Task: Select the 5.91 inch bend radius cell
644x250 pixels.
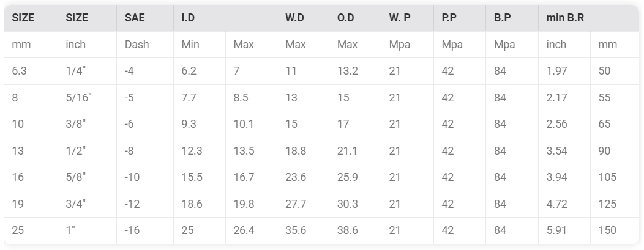Action: tap(564, 230)
